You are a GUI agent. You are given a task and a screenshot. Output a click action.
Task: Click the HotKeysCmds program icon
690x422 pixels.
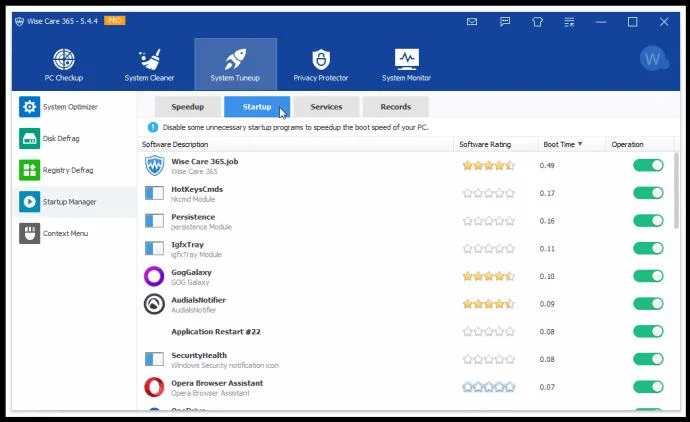(154, 193)
